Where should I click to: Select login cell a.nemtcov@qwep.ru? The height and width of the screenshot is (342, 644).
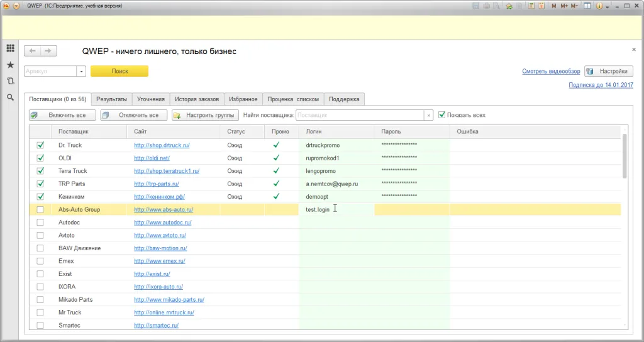[x=336, y=184]
